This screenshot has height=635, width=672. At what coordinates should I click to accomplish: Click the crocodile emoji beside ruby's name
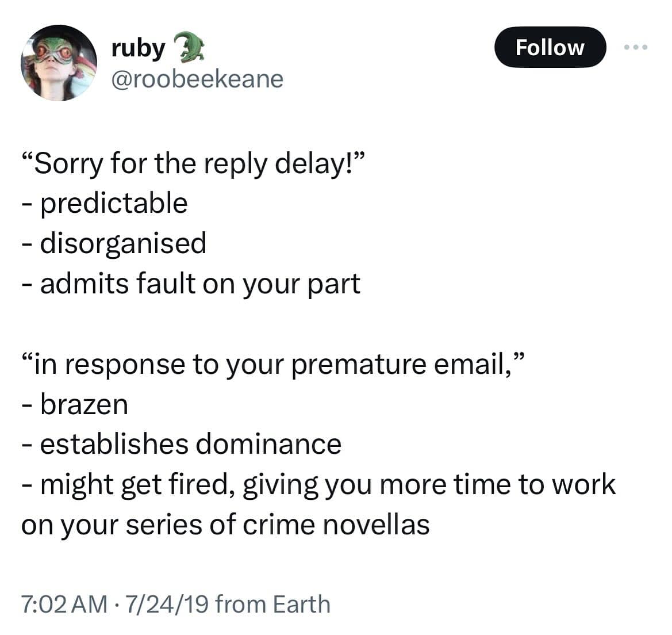coord(188,48)
